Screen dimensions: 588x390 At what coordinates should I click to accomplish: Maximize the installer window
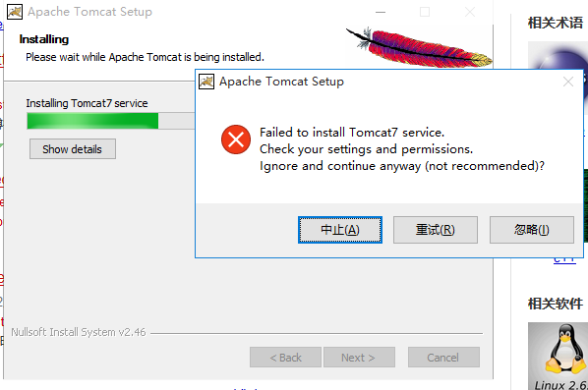pyautogui.click(x=425, y=12)
